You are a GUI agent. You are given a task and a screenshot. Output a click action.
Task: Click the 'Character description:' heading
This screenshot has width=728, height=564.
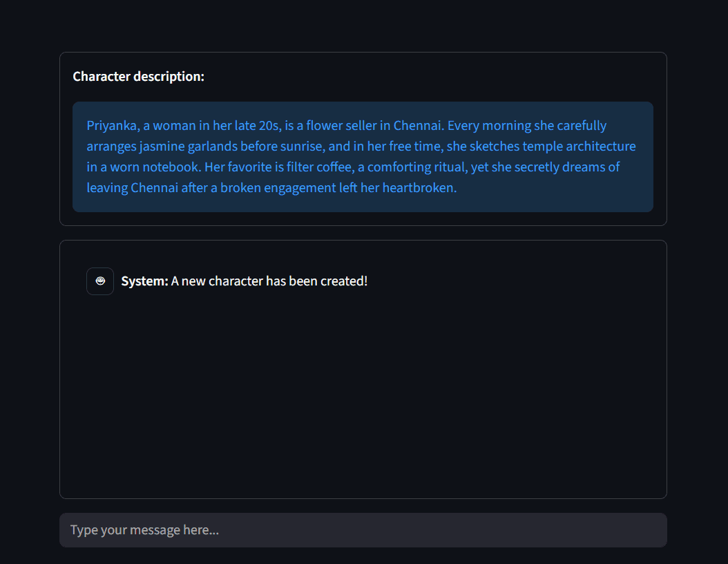coord(138,76)
